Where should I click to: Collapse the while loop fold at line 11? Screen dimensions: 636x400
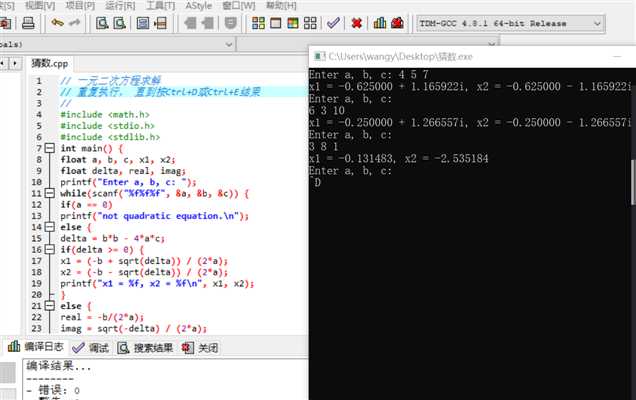click(x=49, y=193)
